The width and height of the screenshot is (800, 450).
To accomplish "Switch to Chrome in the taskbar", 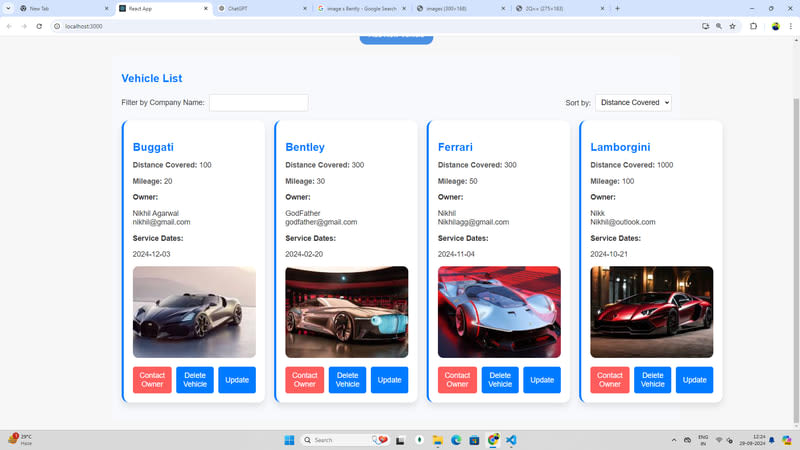I will coord(493,440).
